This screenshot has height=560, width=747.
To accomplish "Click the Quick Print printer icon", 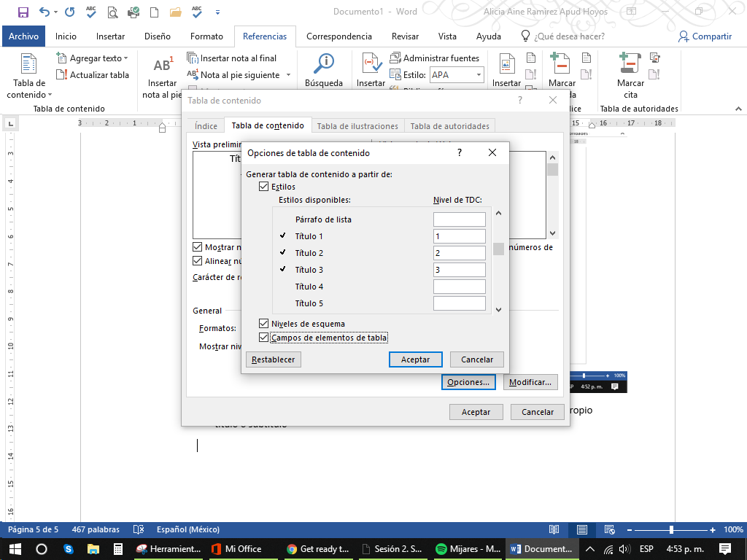I will pos(133,12).
